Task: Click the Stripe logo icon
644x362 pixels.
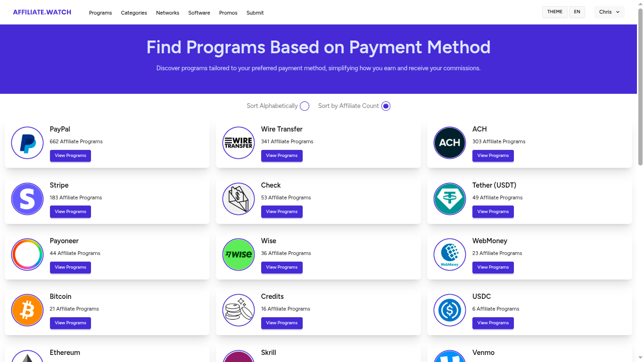Action: (27, 199)
